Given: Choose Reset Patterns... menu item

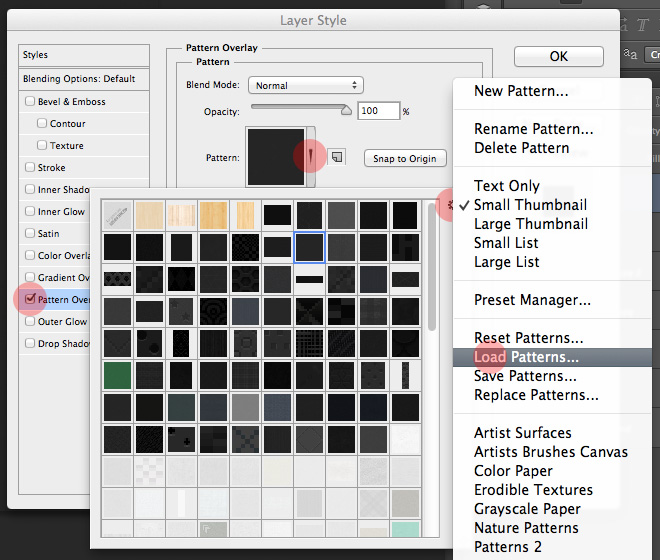Looking at the screenshot, I should coord(528,338).
